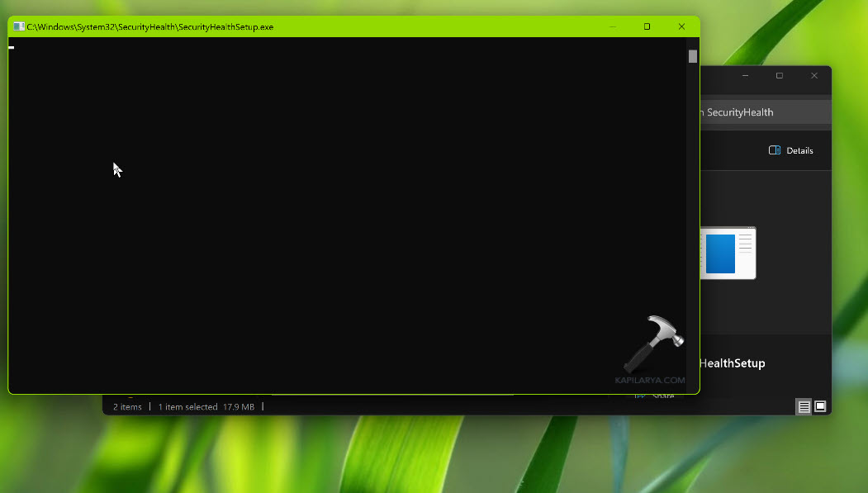Click the SecurityHealthSetup file preview thumbnail
The height and width of the screenshot is (493, 868).
tap(728, 253)
